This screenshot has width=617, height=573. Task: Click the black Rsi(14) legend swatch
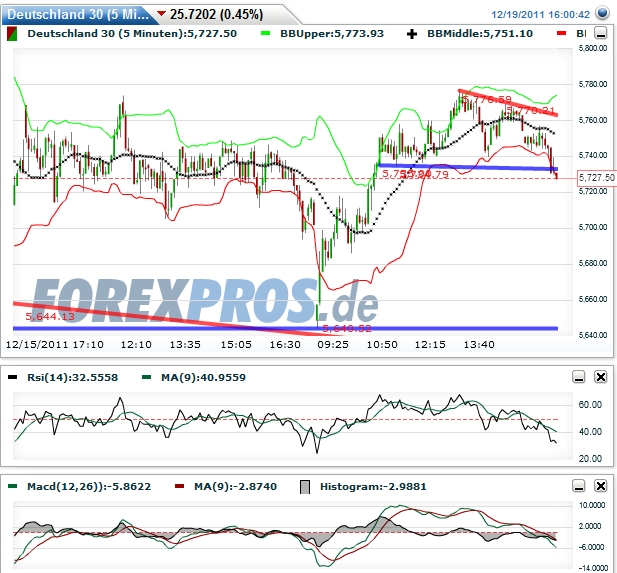point(13,377)
